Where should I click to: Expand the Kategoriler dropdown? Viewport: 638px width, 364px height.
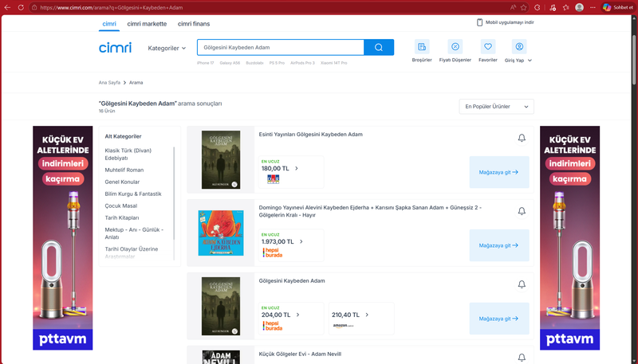click(x=167, y=49)
